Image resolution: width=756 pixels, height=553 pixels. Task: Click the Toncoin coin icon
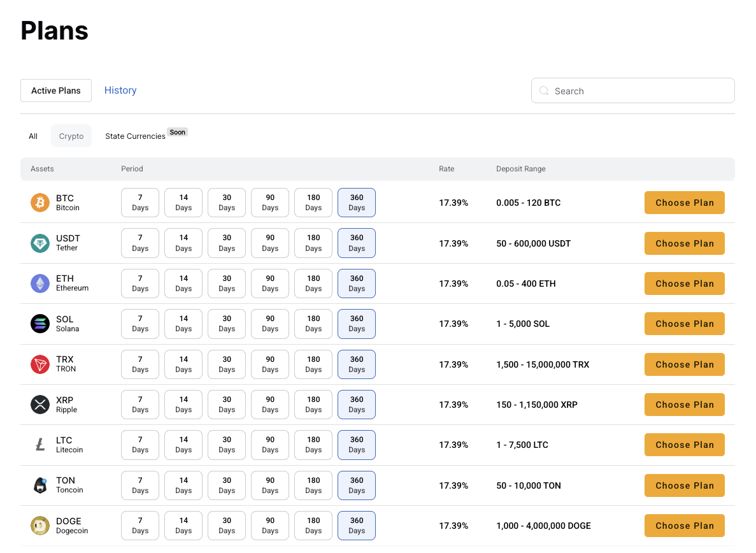tap(40, 485)
